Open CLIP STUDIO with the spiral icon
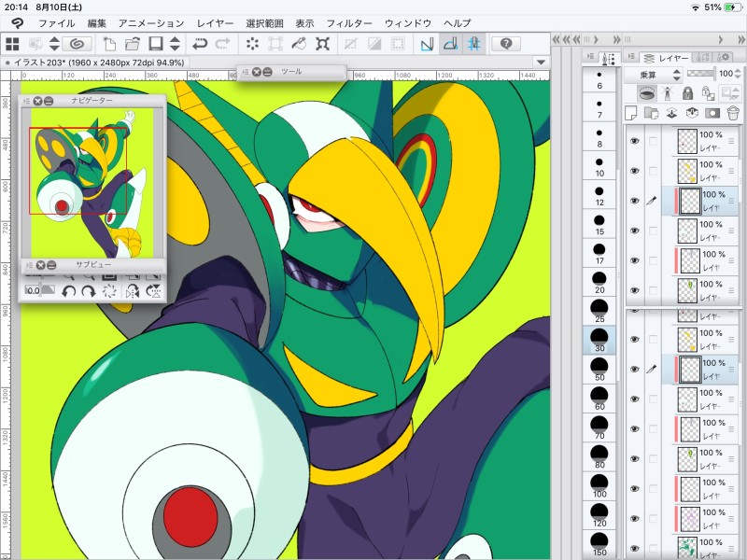 [x=77, y=44]
